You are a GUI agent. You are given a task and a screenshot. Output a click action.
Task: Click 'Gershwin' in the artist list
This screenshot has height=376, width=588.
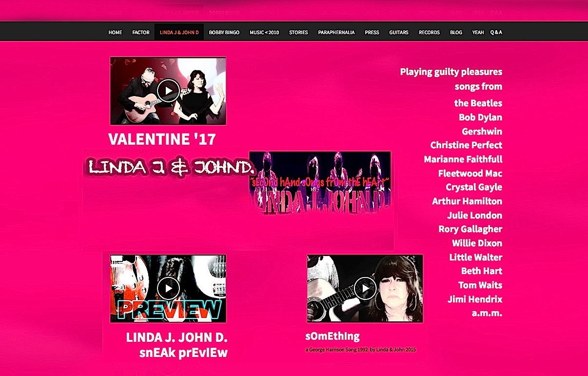tap(482, 131)
